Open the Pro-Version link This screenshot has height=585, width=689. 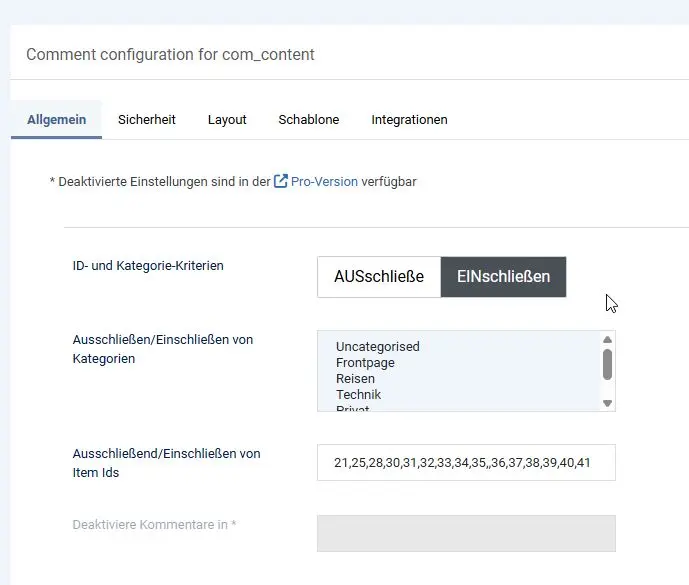pyautogui.click(x=324, y=182)
